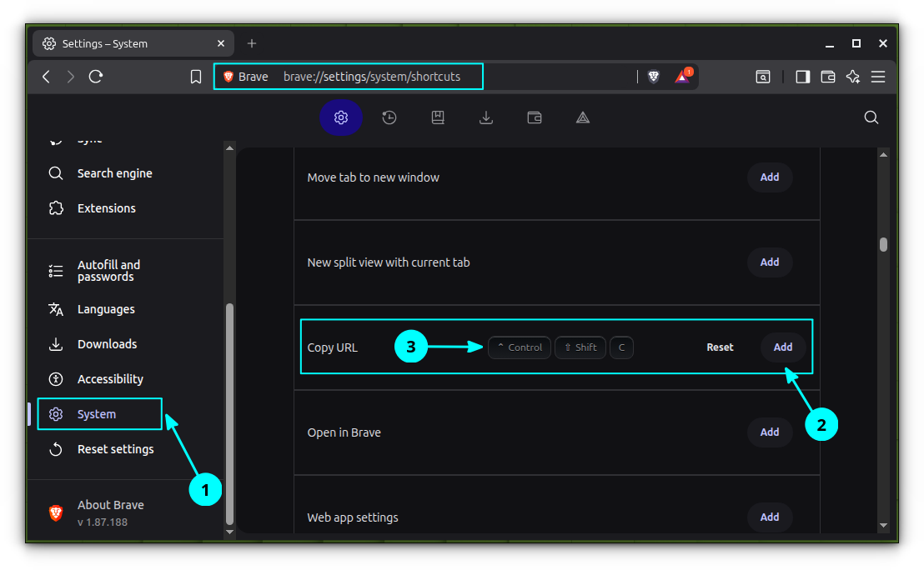Screen dimensions: 924x570
Task: Add a shortcut for Open in Brave
Action: (x=769, y=432)
